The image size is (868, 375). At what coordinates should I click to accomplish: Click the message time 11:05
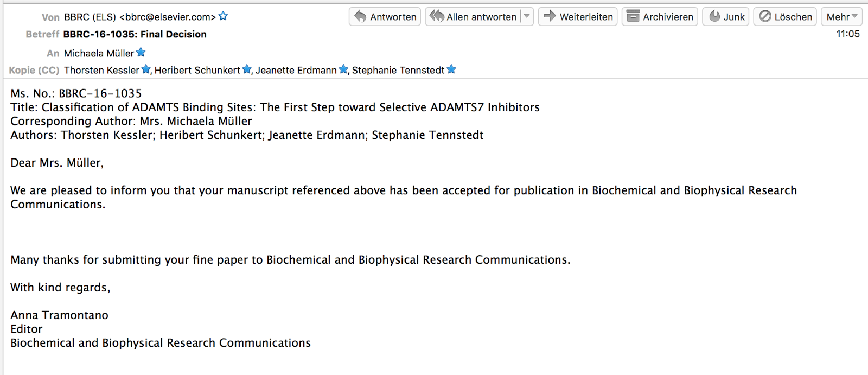847,34
